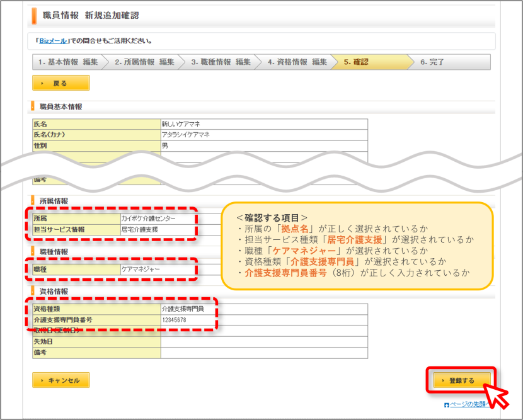Image resolution: width=523 pixels, height=420 pixels.
Task: Click the 登録する register button
Action: pos(462,380)
